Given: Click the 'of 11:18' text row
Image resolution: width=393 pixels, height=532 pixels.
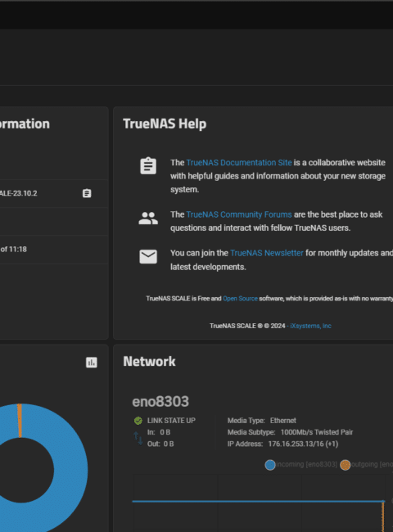Looking at the screenshot, I should [x=14, y=250].
